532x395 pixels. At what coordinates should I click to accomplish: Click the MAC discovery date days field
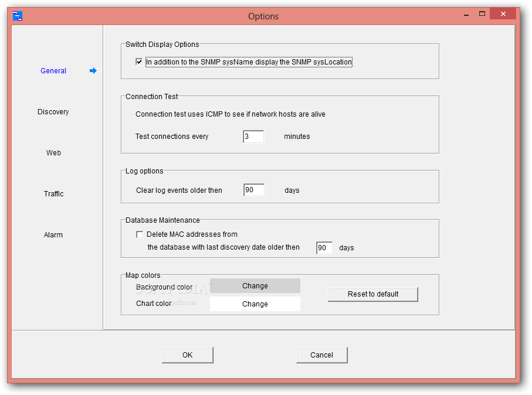coord(324,248)
